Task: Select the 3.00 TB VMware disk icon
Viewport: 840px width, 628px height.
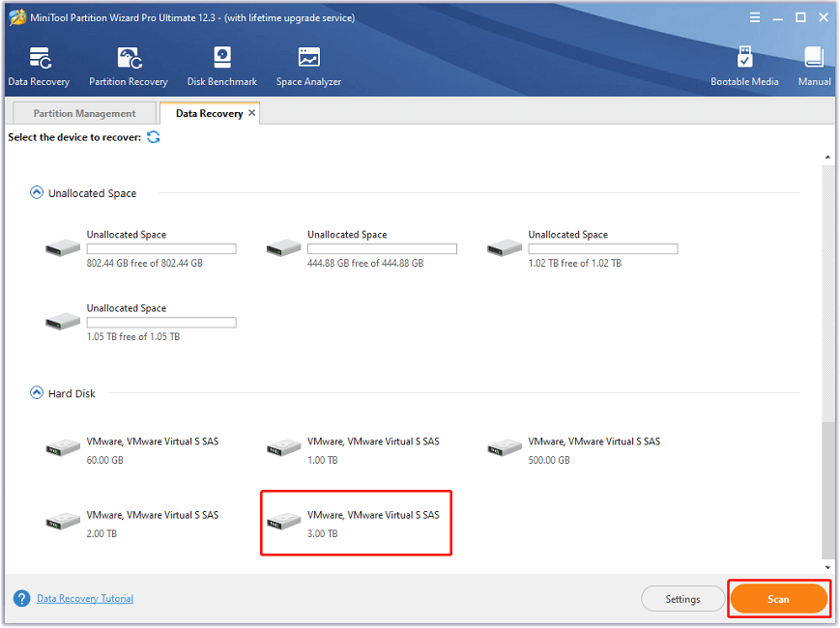Action: pyautogui.click(x=283, y=521)
